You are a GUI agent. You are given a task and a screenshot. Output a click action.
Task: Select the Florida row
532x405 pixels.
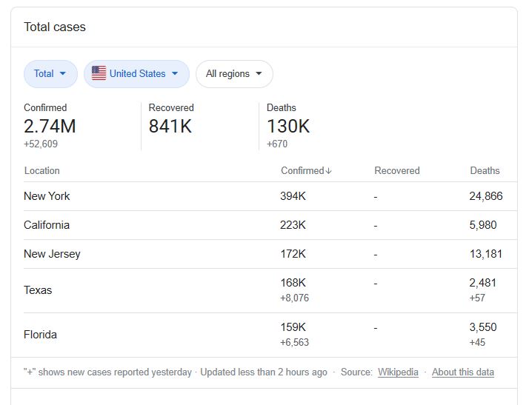tap(270, 335)
